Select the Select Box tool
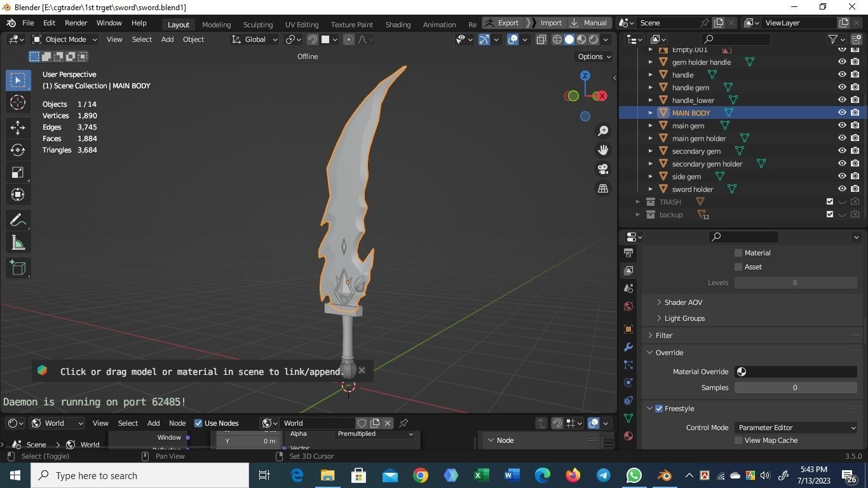This screenshot has width=868, height=488. point(18,80)
